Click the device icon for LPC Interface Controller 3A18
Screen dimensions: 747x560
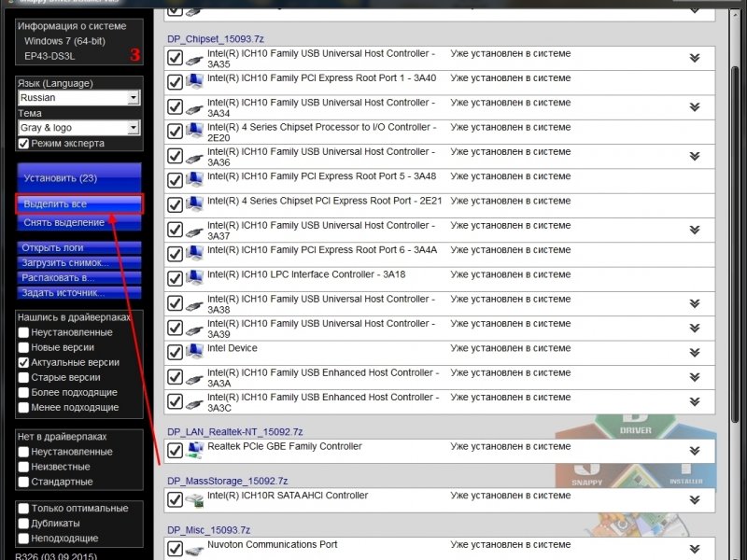[194, 278]
